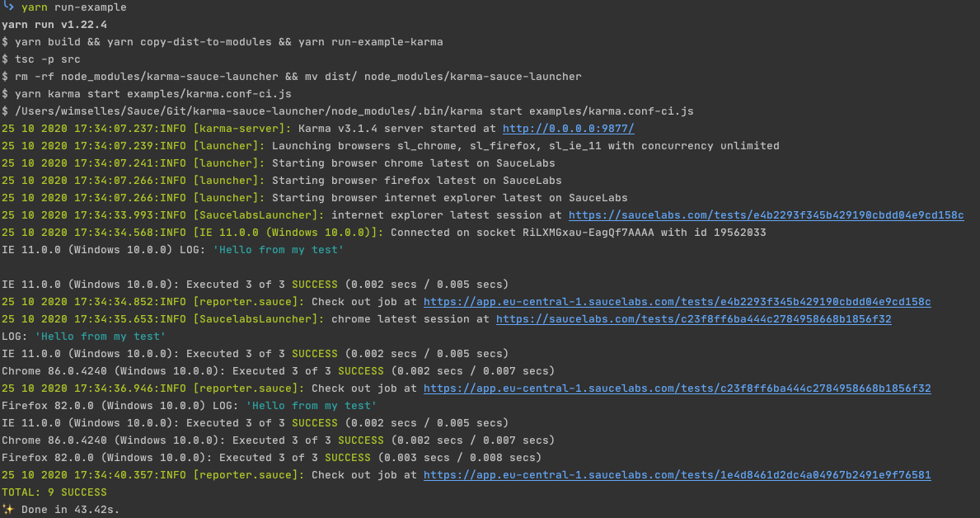Click the 'yarn run v1.22.4' line
The width and height of the screenshot is (980, 518).
[x=54, y=25]
